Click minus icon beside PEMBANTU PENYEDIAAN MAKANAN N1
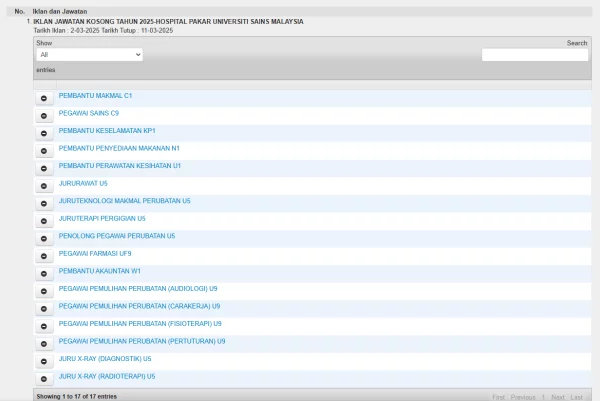This screenshot has height=401, width=600. click(x=44, y=150)
